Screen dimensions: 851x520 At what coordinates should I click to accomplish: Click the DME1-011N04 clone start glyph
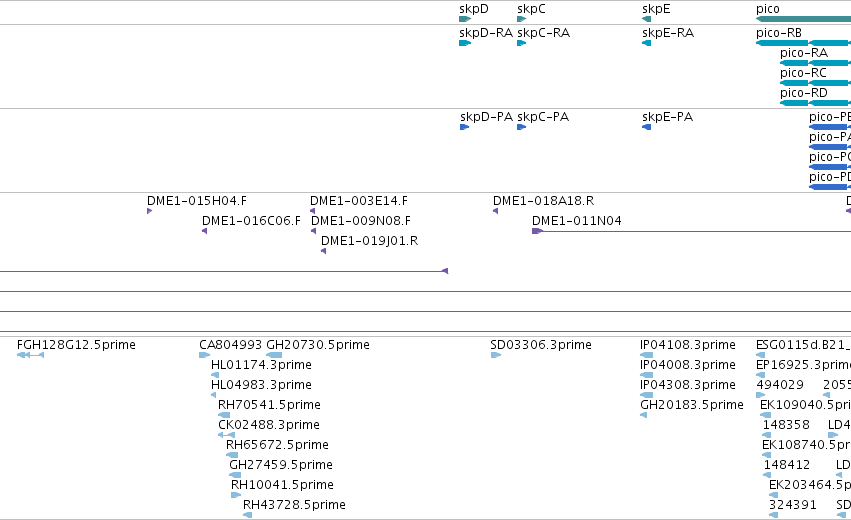click(537, 231)
